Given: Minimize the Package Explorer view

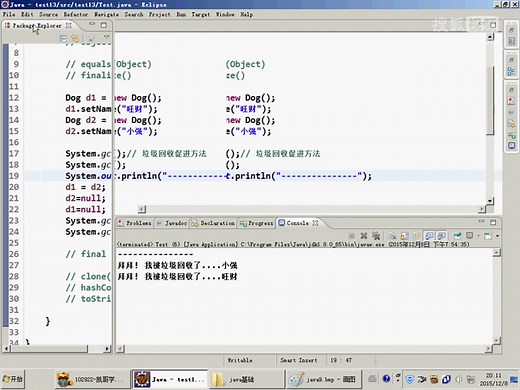Looking at the screenshot, I should coord(92,24).
